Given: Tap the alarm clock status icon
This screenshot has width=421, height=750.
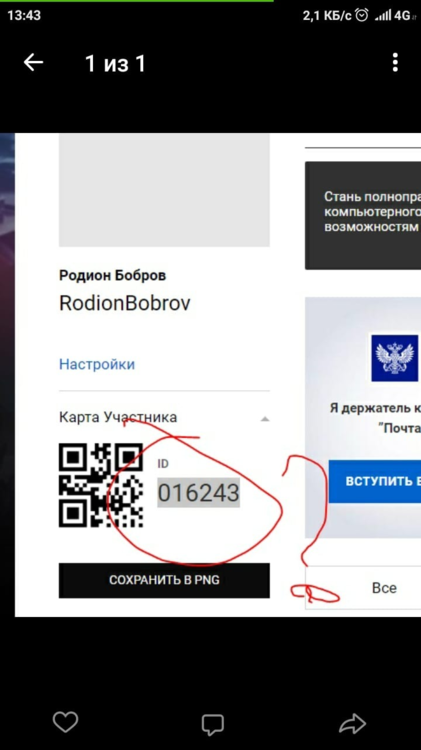Looking at the screenshot, I should pyautogui.click(x=363, y=15).
